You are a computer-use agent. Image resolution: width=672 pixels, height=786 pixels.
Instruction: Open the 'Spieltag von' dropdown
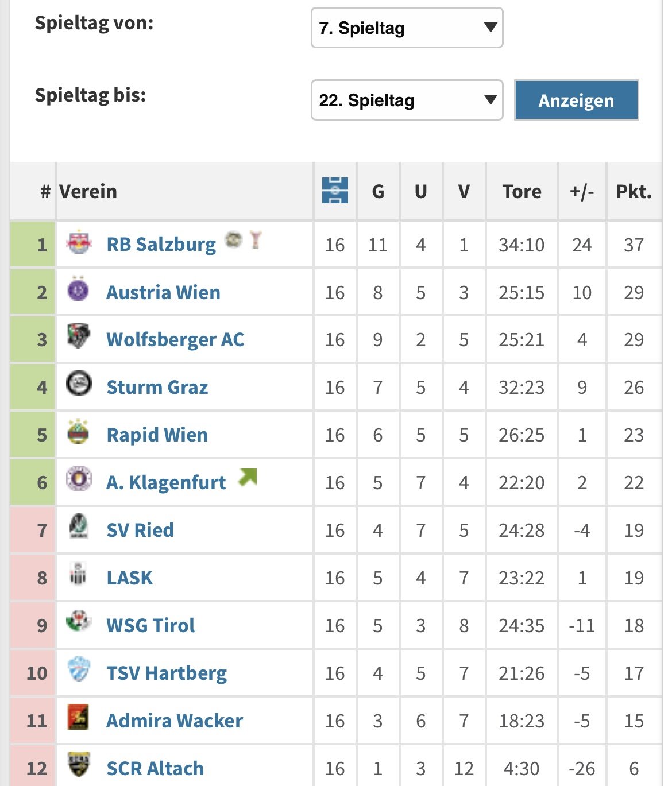(407, 28)
